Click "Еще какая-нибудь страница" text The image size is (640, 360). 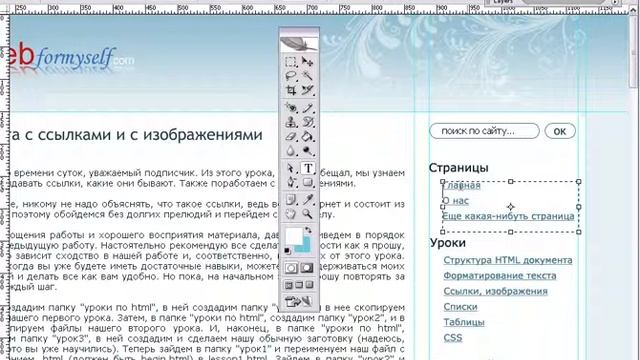509,216
